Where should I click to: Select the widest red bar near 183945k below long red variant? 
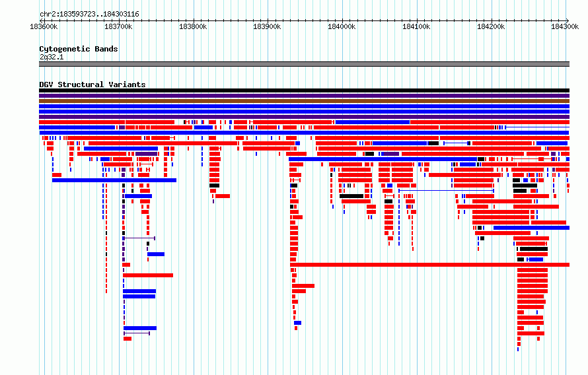pyautogui.click(x=303, y=286)
